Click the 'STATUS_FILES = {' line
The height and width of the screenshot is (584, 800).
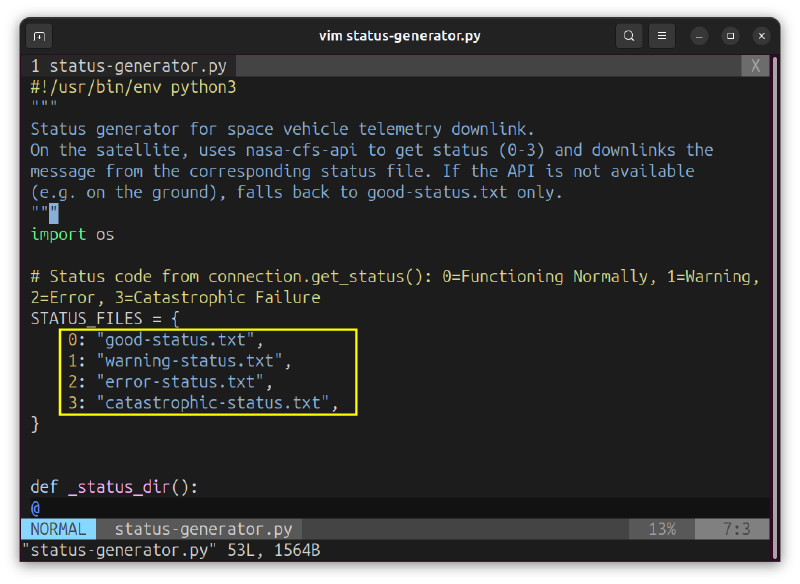105,319
